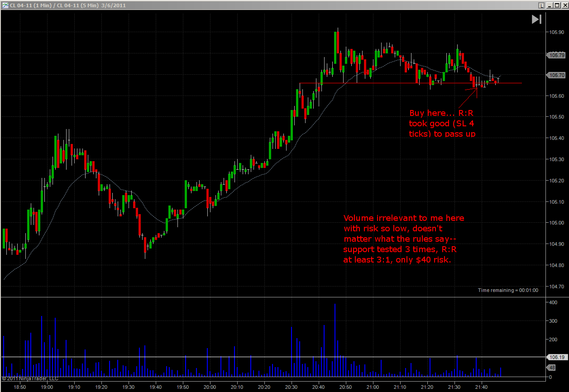The width and height of the screenshot is (569, 392).
Task: Click the 19:20 time axis label
Action: pyautogui.click(x=101, y=387)
